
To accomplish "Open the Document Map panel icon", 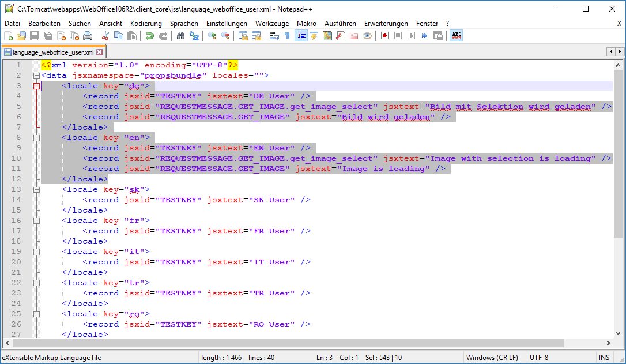I will 327,35.
